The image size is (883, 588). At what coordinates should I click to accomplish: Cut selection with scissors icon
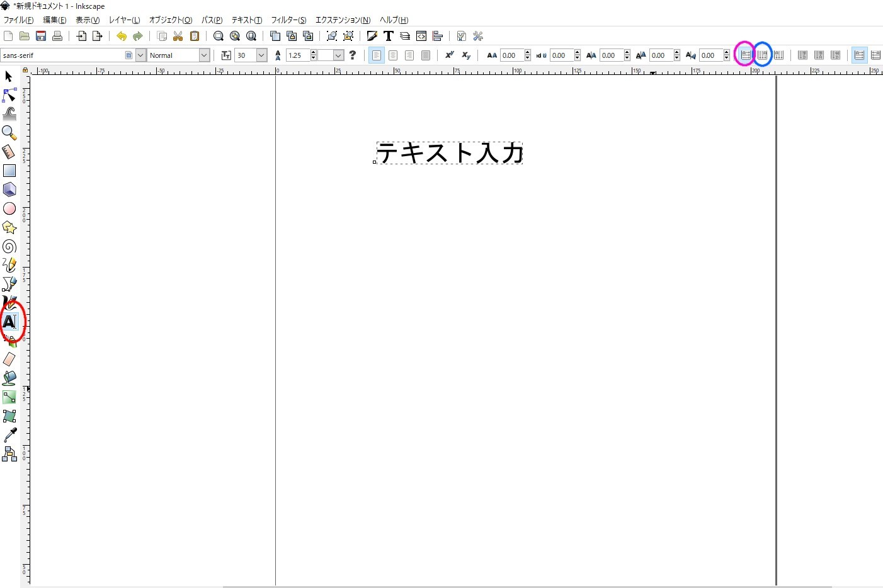pos(178,37)
